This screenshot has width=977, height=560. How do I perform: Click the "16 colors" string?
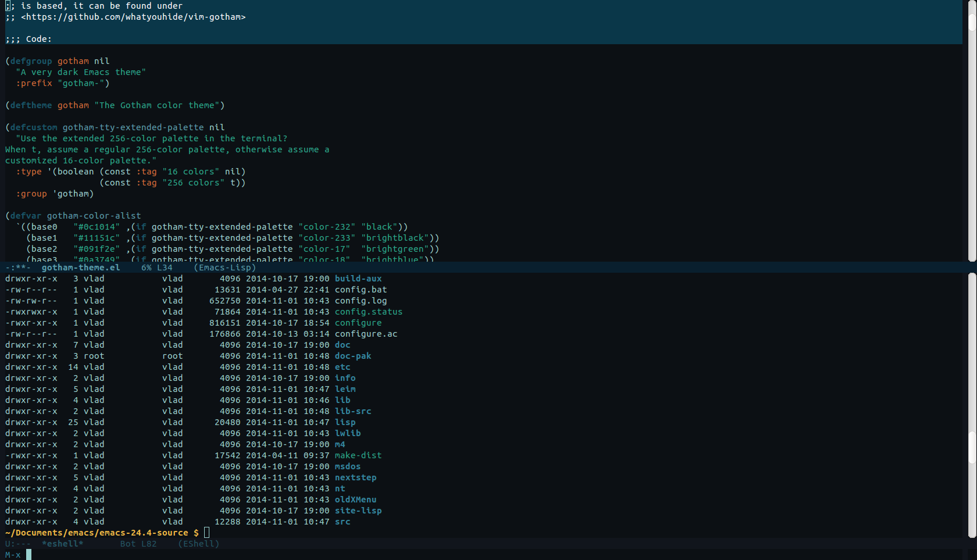click(191, 172)
